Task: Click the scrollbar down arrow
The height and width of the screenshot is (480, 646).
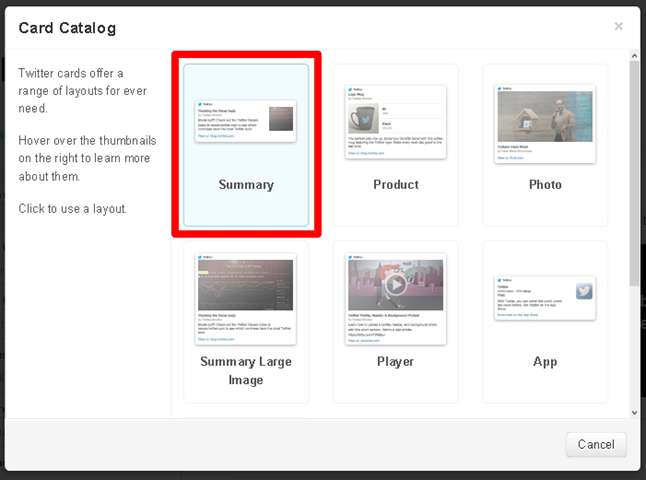Action: click(x=634, y=412)
